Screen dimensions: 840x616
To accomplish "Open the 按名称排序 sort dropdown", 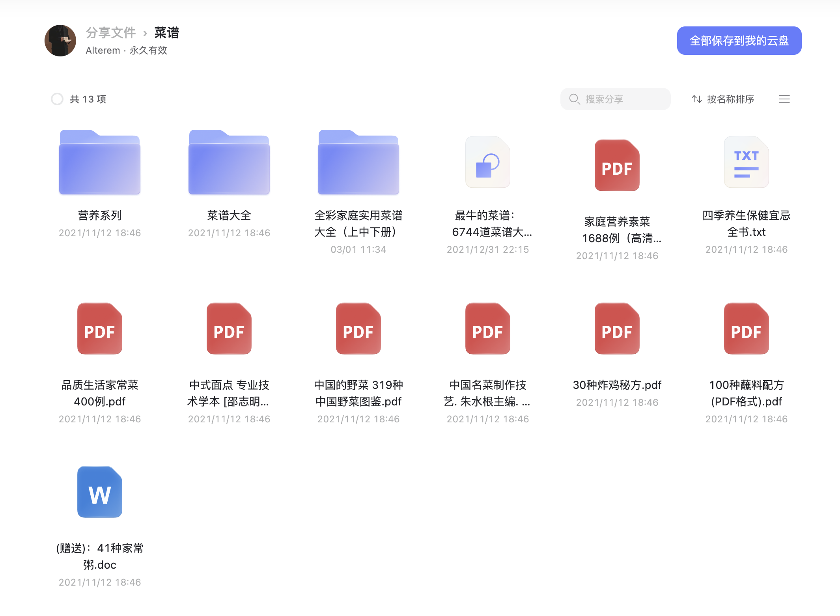I will (723, 99).
